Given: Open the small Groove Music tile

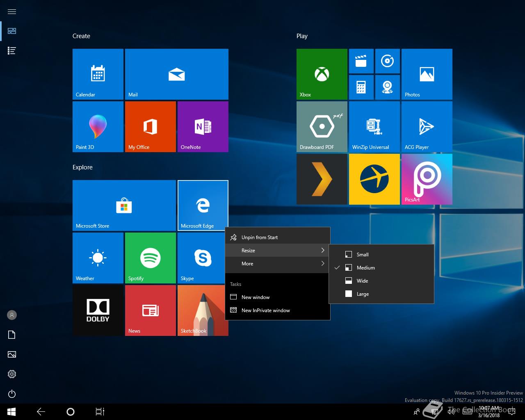Looking at the screenshot, I should tap(388, 61).
